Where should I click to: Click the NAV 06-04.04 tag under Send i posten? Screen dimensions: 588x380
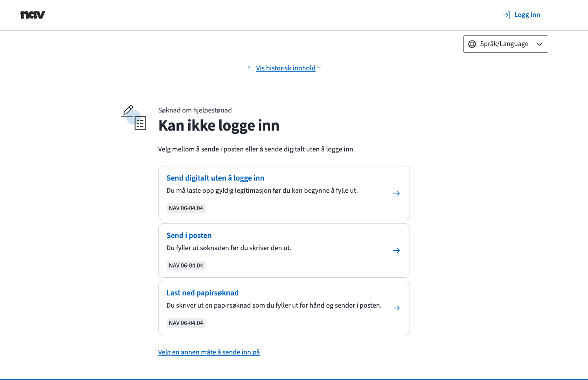pos(186,266)
